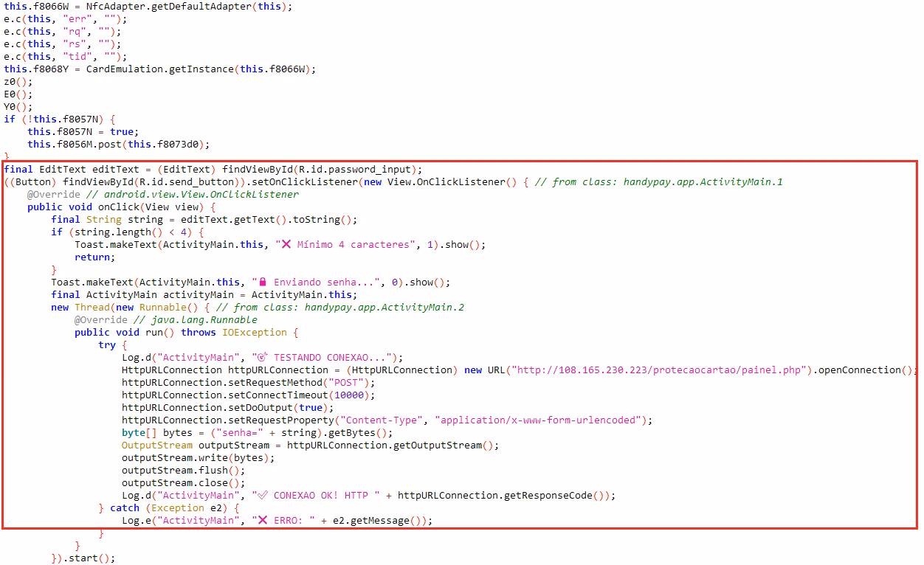Select the e.c(this, "err", "") line
Image resolution: width=924 pixels, height=565 pixels.
tap(66, 19)
